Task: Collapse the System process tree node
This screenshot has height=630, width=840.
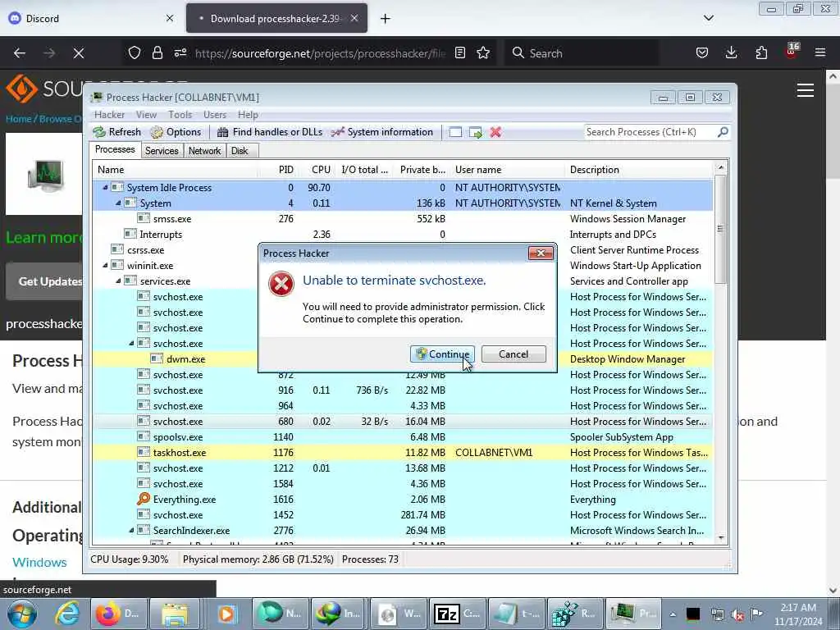Action: [118, 203]
